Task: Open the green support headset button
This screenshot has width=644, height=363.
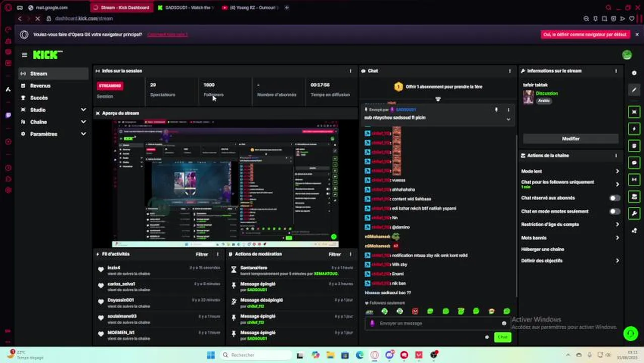Action: point(630,333)
